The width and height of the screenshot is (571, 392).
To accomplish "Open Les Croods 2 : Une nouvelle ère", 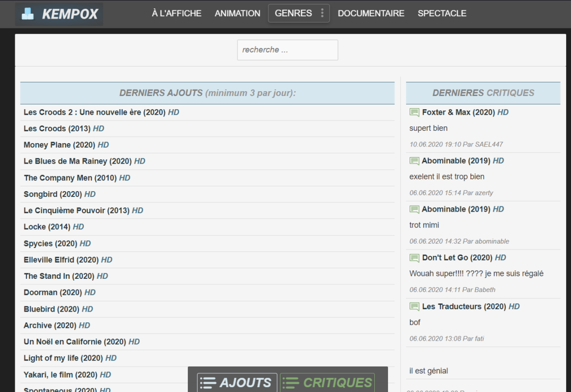I will coord(101,112).
